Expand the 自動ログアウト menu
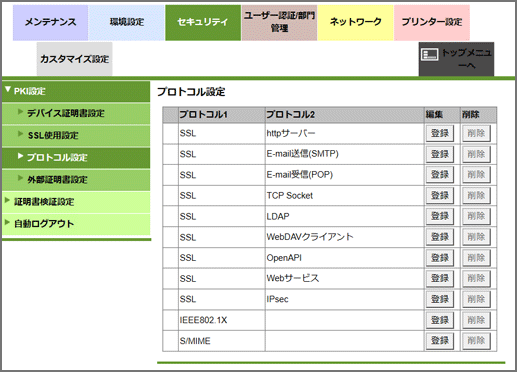The image size is (517, 372). pos(76,224)
